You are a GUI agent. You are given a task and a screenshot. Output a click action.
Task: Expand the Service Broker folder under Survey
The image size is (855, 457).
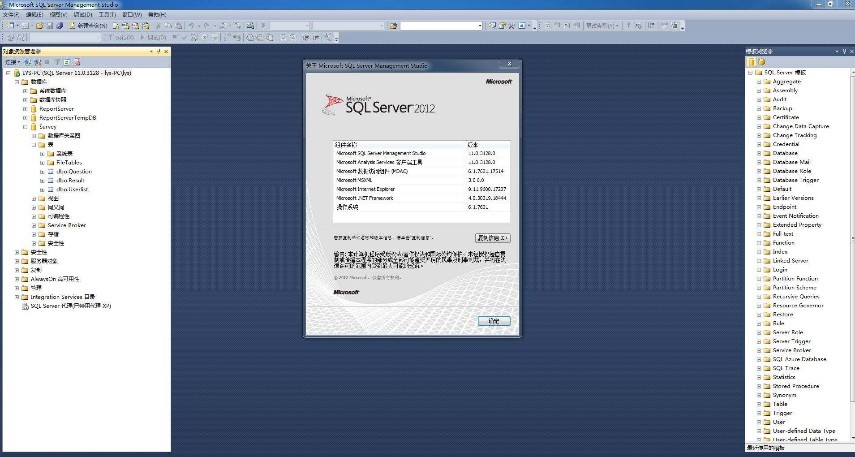[x=33, y=225]
